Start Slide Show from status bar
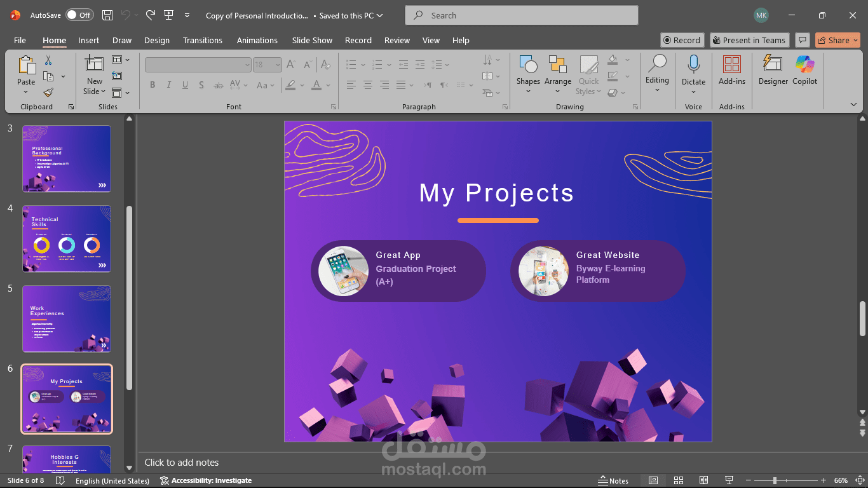The width and height of the screenshot is (868, 488). [729, 480]
